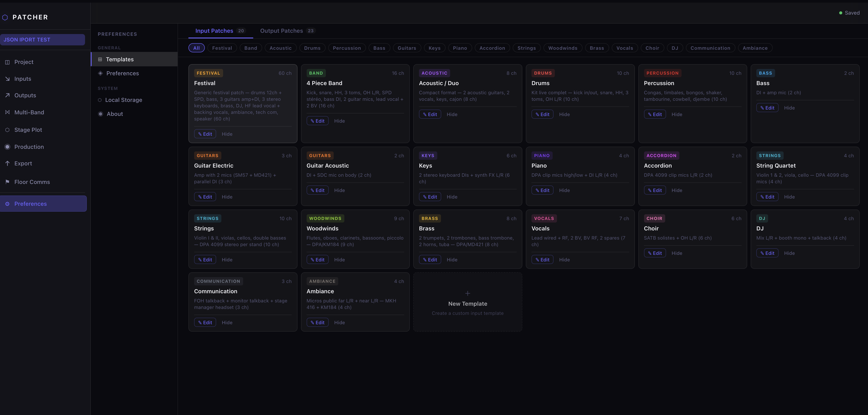The width and height of the screenshot is (868, 415).
Task: Click the Local Storage circle icon
Action: [100, 100]
